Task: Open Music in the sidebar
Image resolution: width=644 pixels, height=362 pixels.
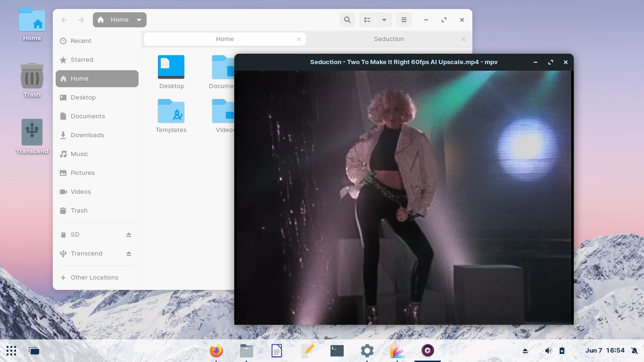Action: (97, 154)
